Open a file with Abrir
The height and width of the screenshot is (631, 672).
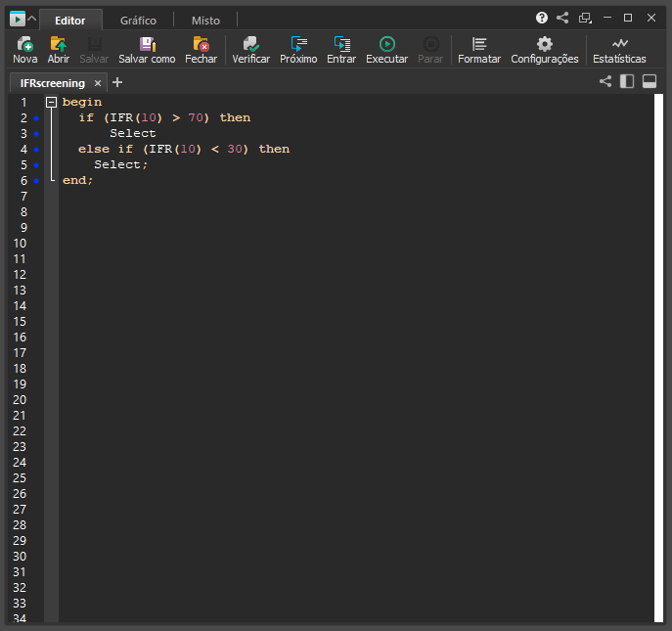click(x=59, y=50)
